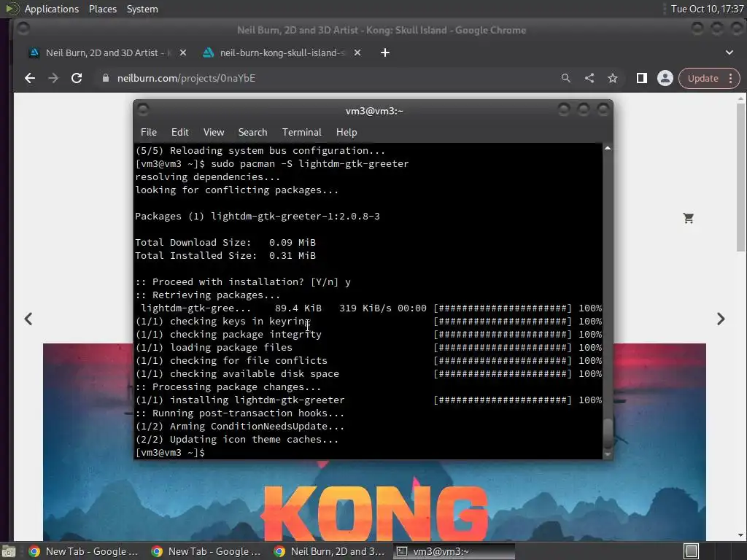Click the terminal scrollbar down arrow
Screen dimensions: 747x560
(x=608, y=455)
